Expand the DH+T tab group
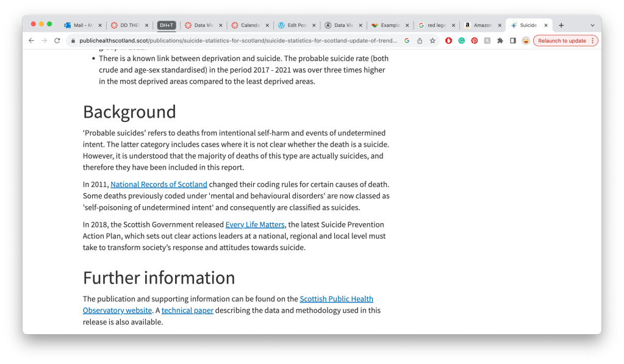This screenshot has height=364, width=624. pos(166,26)
